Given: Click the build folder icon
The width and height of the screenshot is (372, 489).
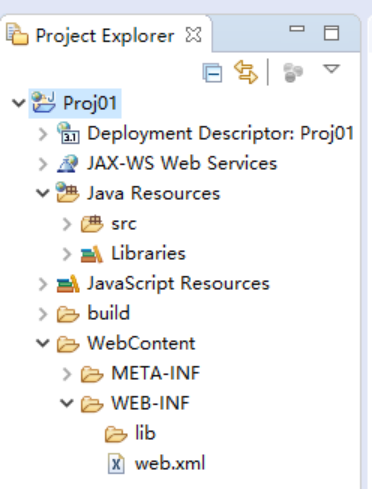Looking at the screenshot, I should click(x=68, y=314).
